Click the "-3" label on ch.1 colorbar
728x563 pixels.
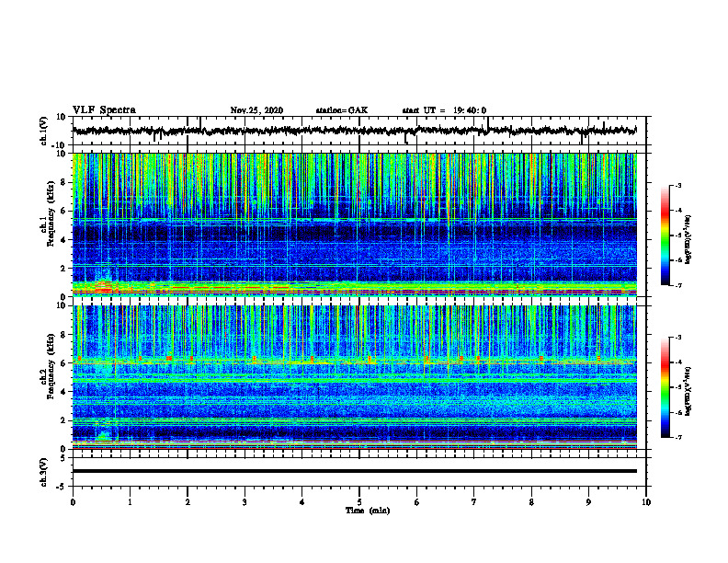678,185
